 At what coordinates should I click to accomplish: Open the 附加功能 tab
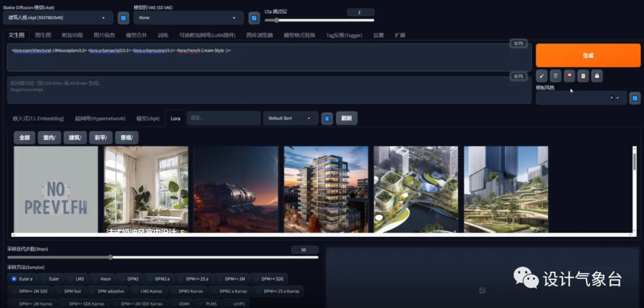click(x=72, y=35)
